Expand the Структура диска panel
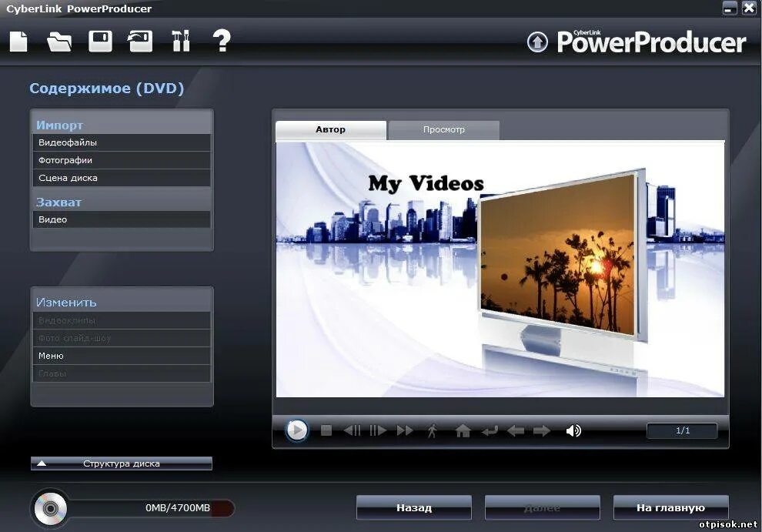Viewport: 762px width, 532px height. (122, 463)
